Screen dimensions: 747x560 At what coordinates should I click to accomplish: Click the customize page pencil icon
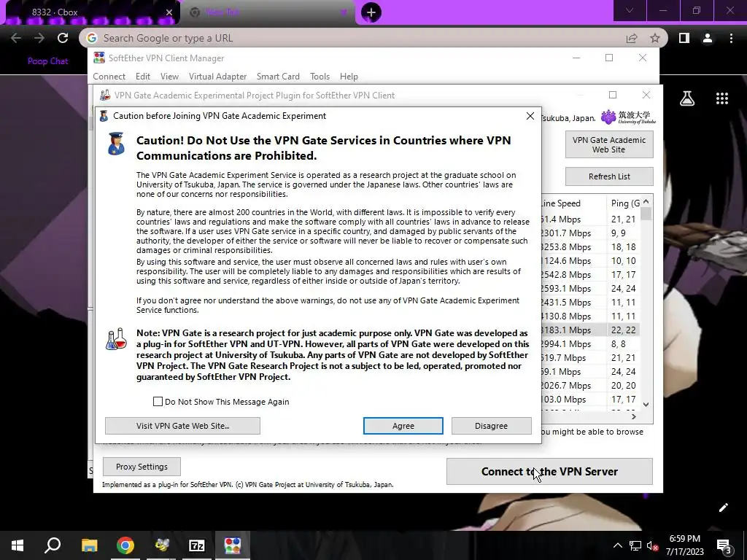tap(723, 507)
